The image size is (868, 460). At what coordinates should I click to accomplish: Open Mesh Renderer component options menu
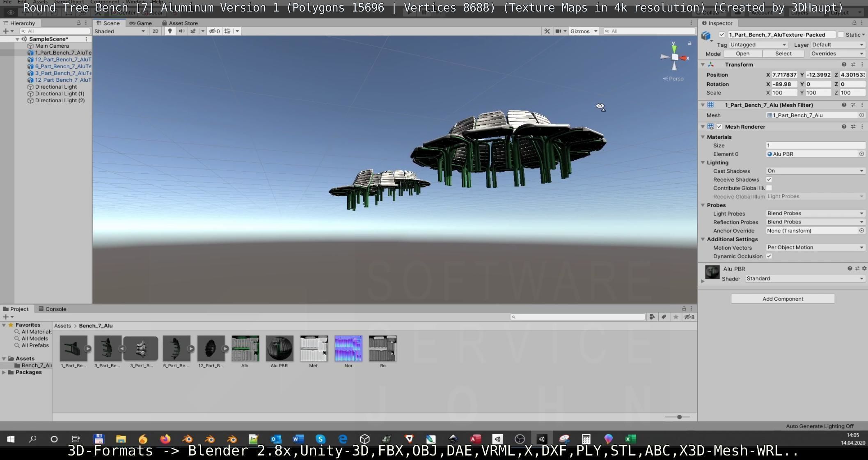click(x=862, y=126)
